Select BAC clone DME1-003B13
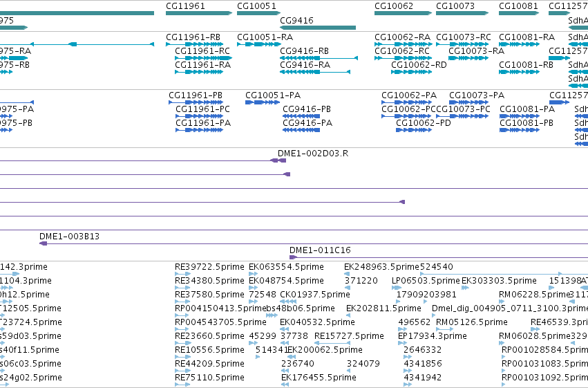The image size is (588, 388). (69, 237)
